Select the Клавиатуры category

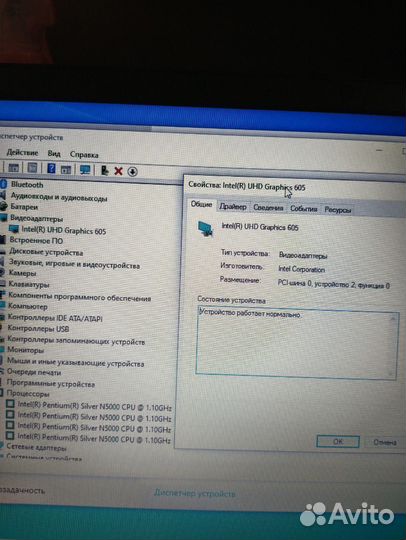[29, 284]
